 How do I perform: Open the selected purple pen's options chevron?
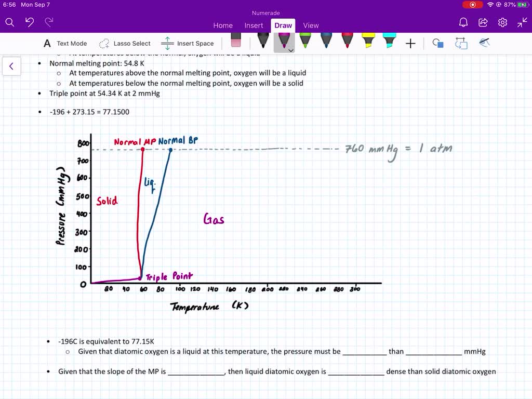290,50
